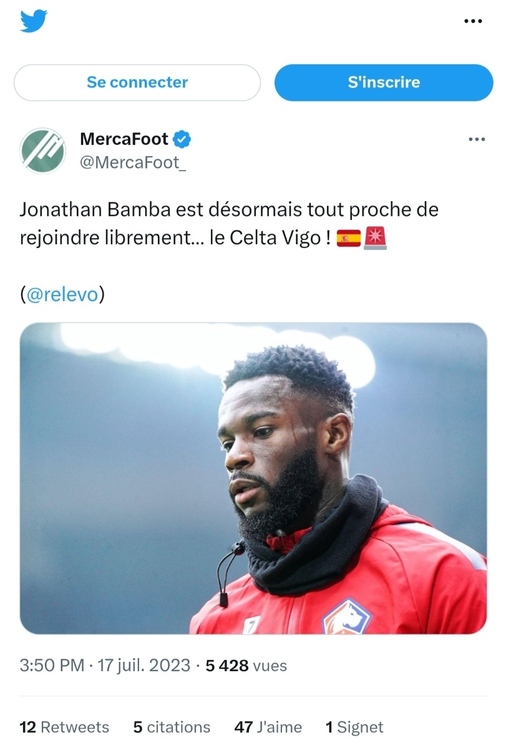Screen dimensions: 506x750
Task: Open the Jonathan Bamba photo
Action: tap(253, 478)
